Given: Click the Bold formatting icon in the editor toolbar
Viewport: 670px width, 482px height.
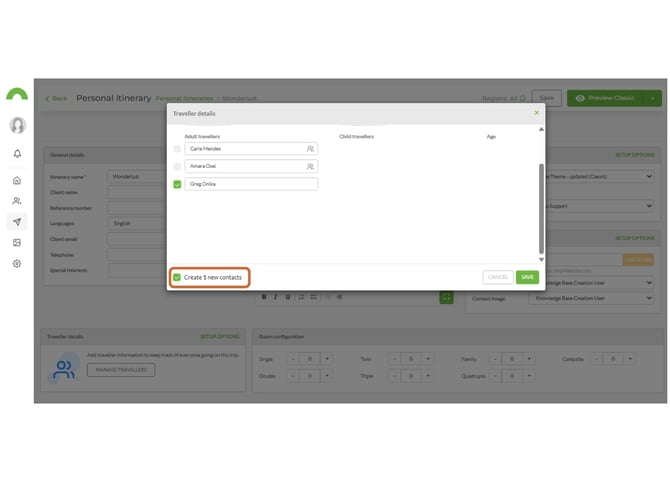Looking at the screenshot, I should click(264, 297).
